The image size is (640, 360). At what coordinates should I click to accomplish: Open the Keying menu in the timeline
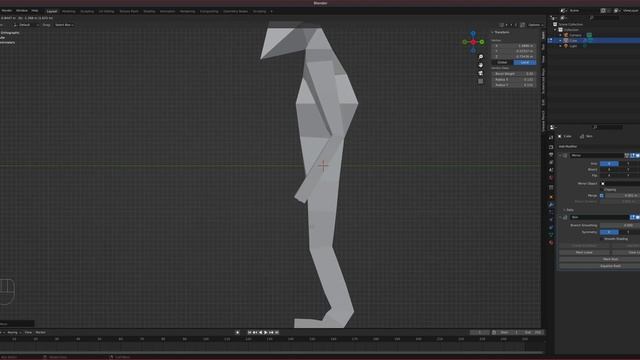(13, 333)
